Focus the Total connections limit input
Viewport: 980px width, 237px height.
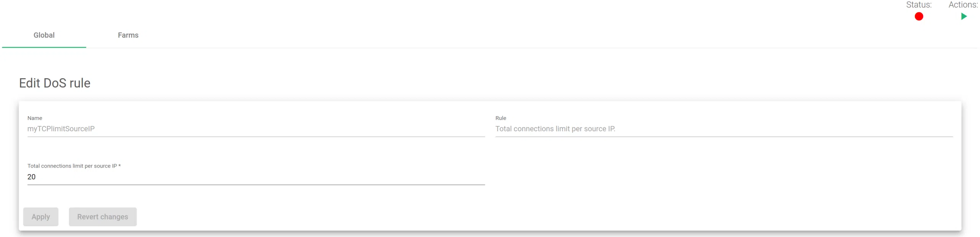pos(256,177)
